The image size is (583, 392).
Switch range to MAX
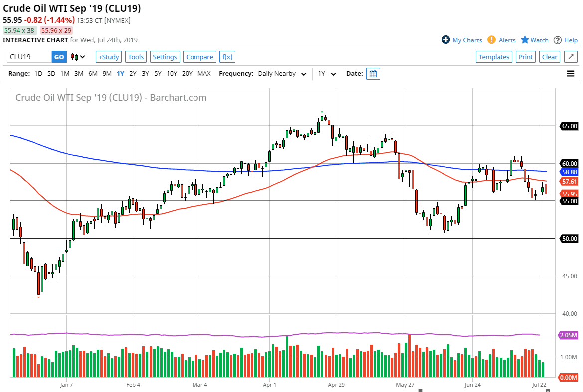(204, 73)
